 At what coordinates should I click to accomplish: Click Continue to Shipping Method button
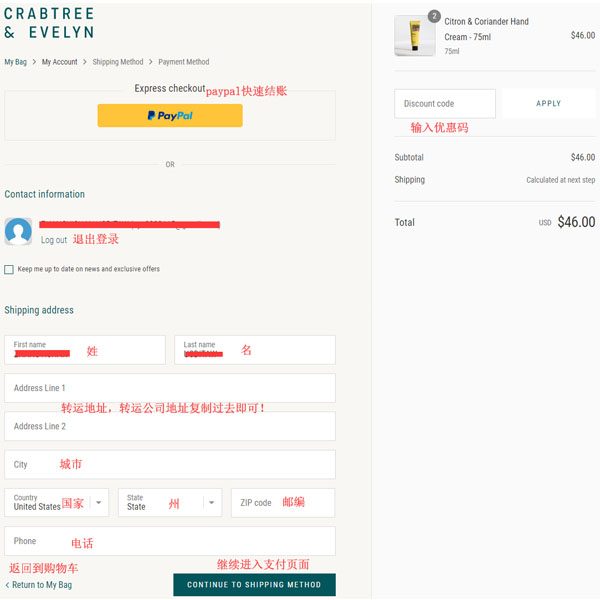click(254, 585)
